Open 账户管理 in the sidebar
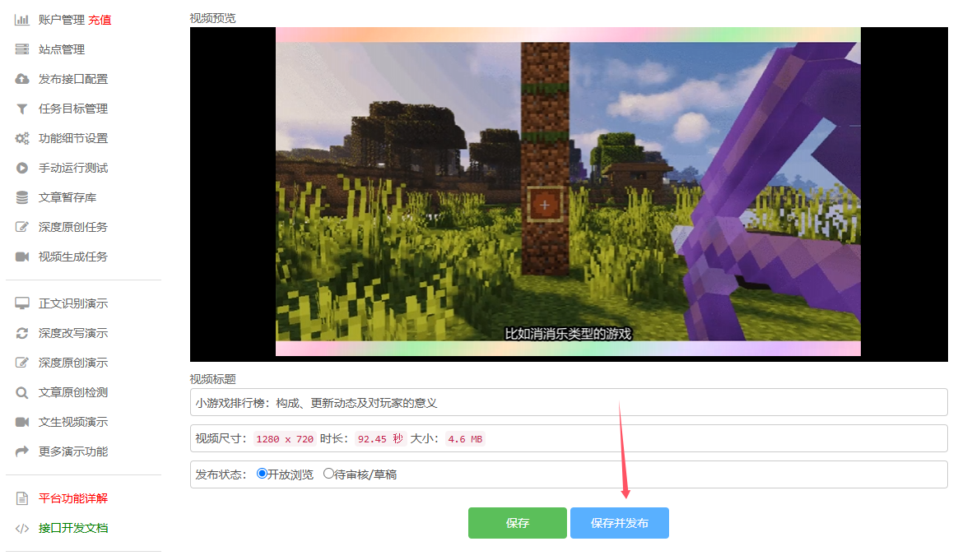The image size is (967, 560). (62, 20)
